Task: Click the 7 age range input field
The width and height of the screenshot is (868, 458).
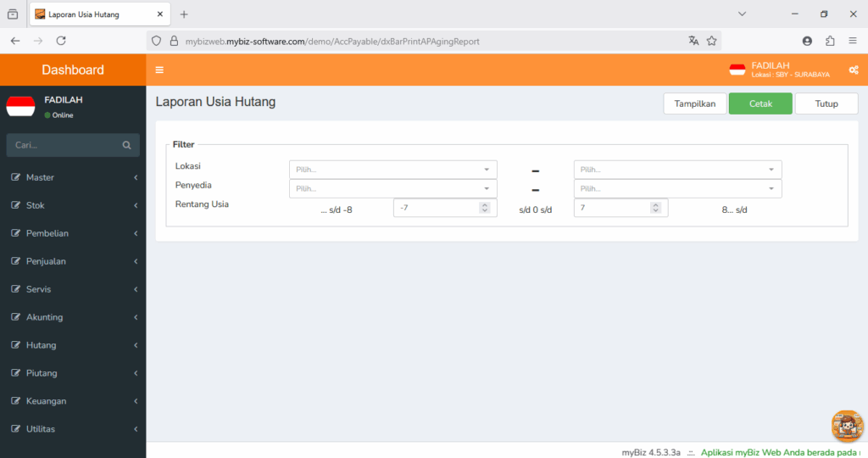Action: [x=620, y=208]
